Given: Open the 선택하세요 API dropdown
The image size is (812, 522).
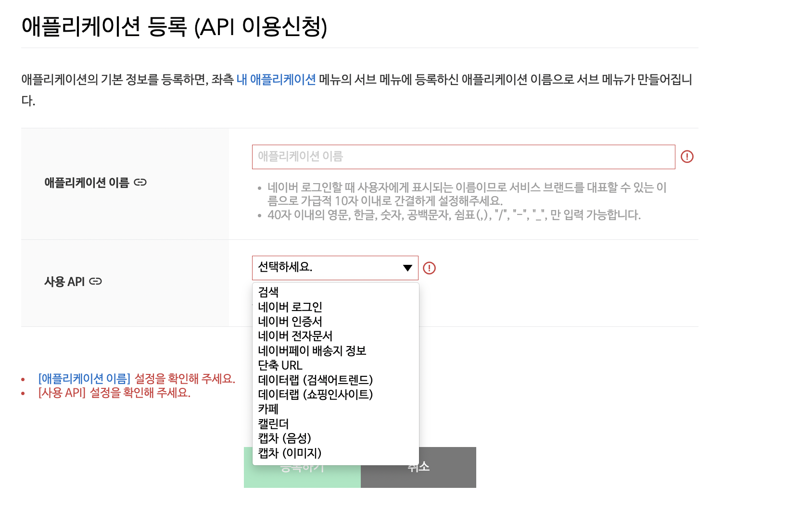Looking at the screenshot, I should (x=335, y=268).
